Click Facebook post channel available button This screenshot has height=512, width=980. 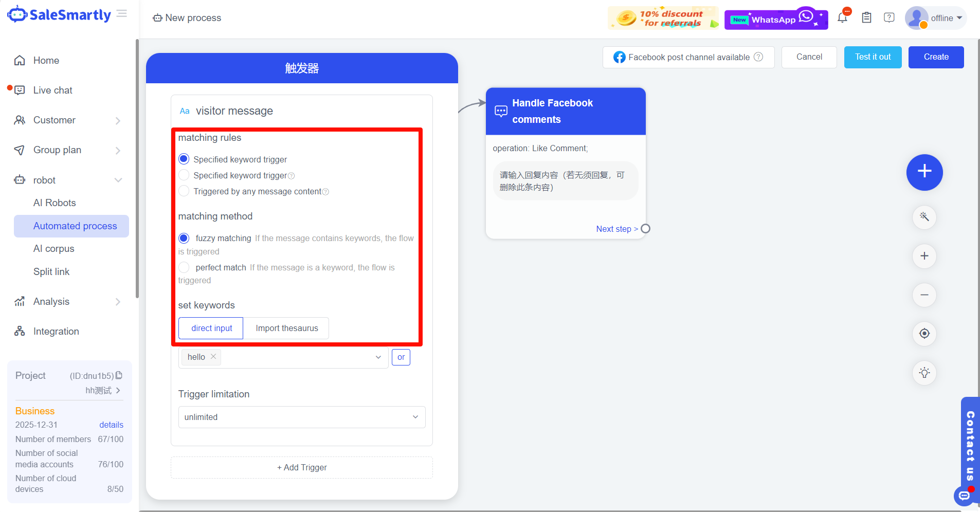coord(688,57)
